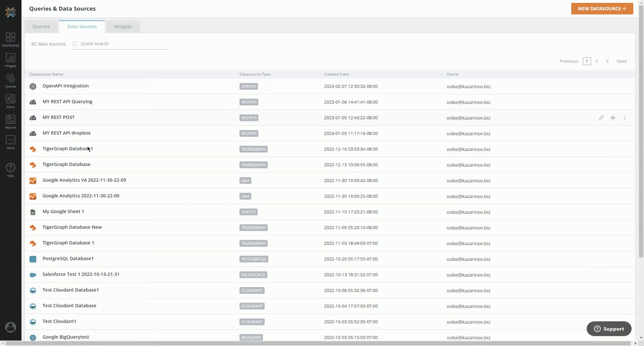The width and height of the screenshot is (644, 346).
Task: Go to page 2 of data sources
Action: [596, 61]
